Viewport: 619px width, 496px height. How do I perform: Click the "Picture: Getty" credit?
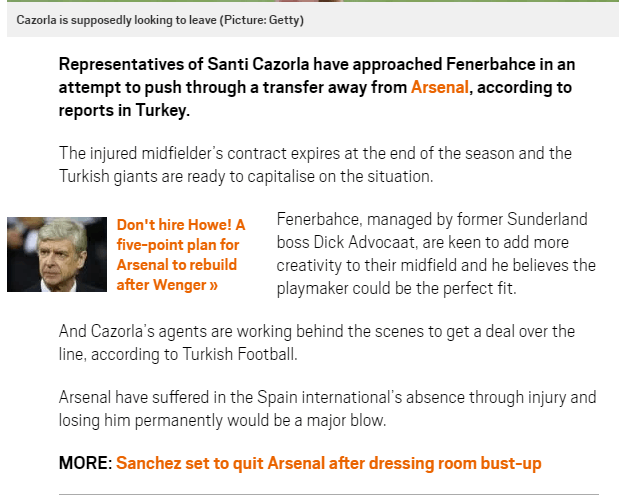click(x=261, y=20)
